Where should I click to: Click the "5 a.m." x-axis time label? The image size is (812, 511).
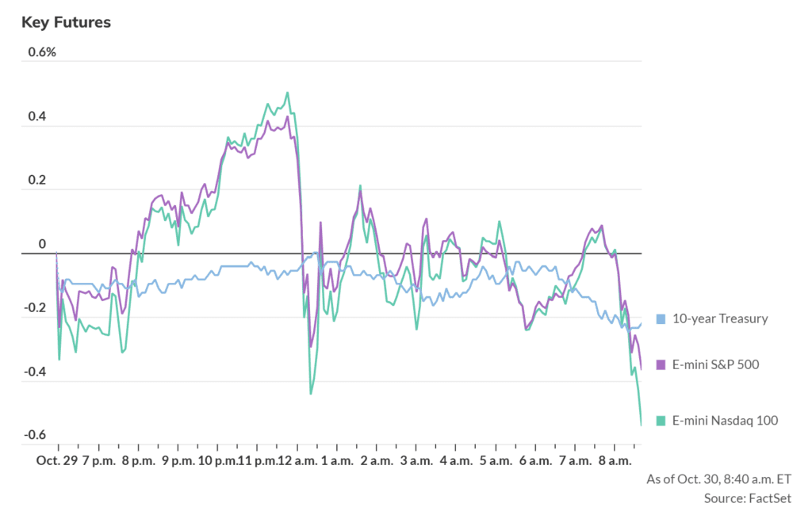[496, 461]
